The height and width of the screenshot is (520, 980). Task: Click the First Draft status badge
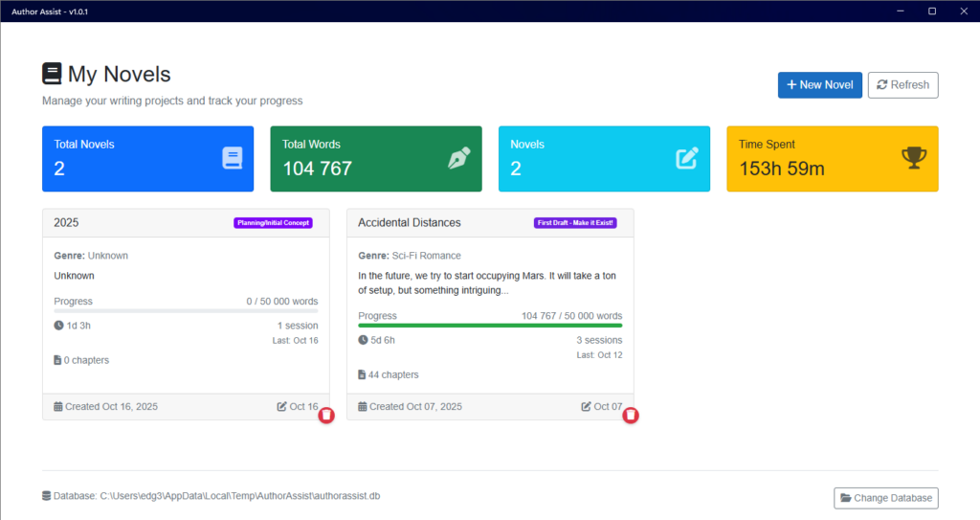[x=576, y=223]
